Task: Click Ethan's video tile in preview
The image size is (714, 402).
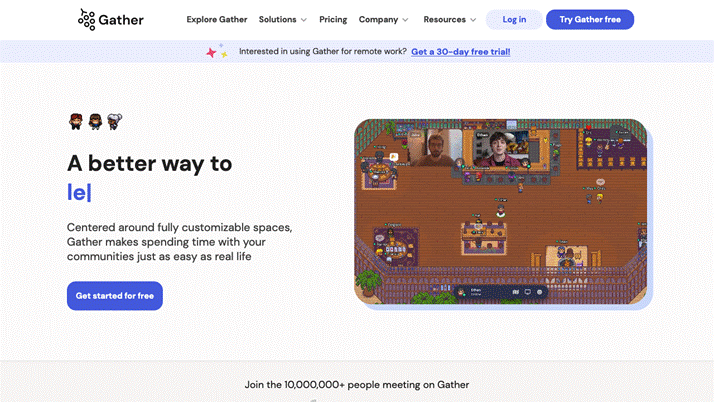Action: [501, 148]
